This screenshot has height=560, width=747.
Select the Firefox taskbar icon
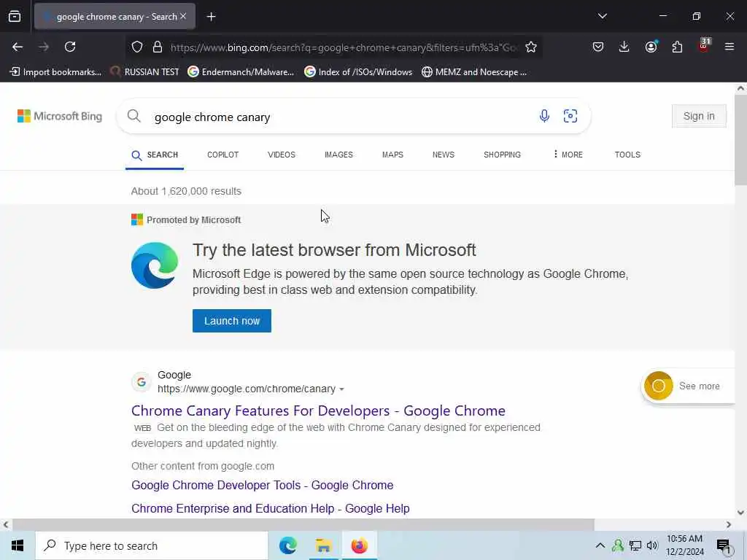tap(359, 545)
